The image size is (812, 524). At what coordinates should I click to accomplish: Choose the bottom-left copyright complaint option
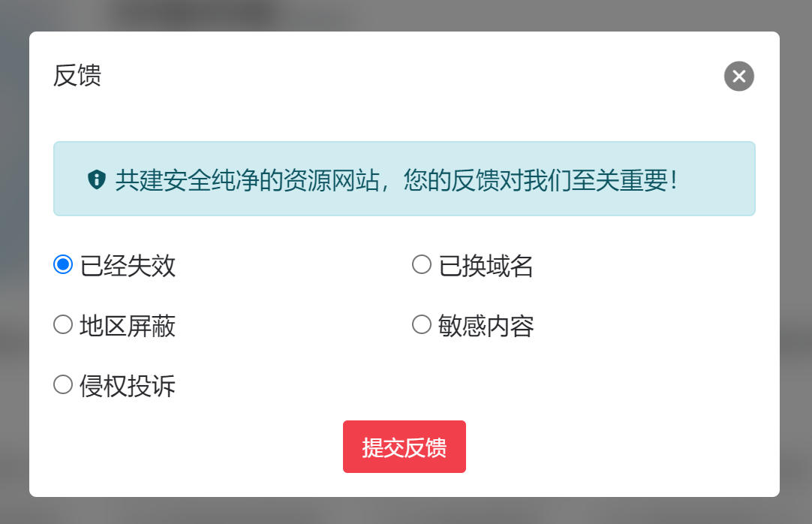[x=62, y=384]
